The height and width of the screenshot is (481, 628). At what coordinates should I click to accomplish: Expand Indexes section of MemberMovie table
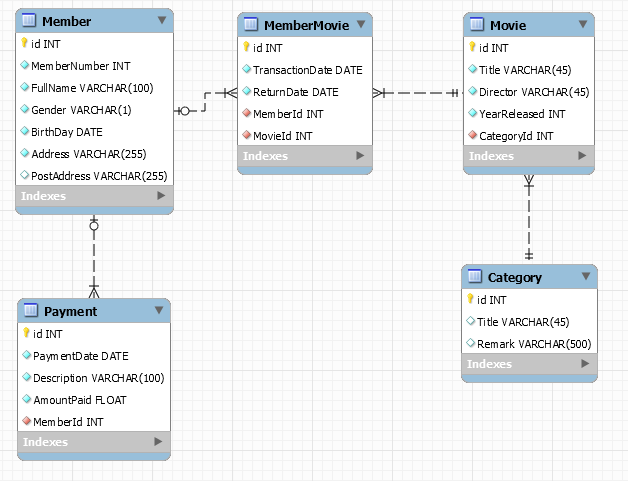point(361,156)
